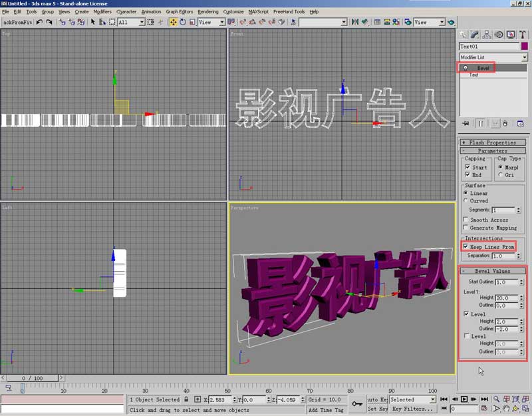This screenshot has width=532, height=416.
Task: Collapse the Bevel Values rollout
Action: (492, 271)
